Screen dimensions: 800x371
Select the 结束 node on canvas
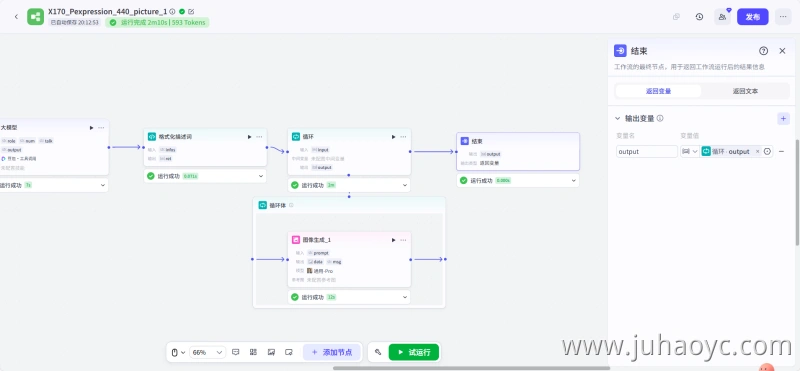tap(518, 152)
